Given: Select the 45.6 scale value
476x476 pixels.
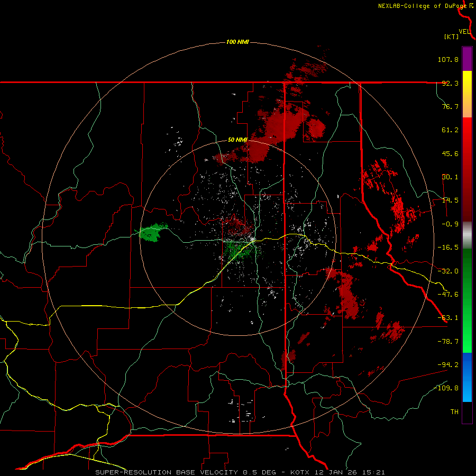Looking at the screenshot, I should tap(450, 153).
